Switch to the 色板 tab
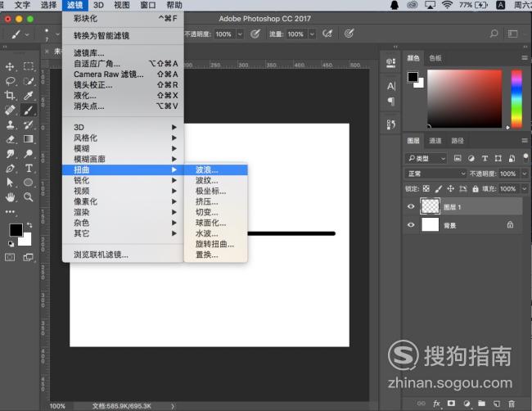Image resolution: width=532 pixels, height=411 pixels. [435, 58]
